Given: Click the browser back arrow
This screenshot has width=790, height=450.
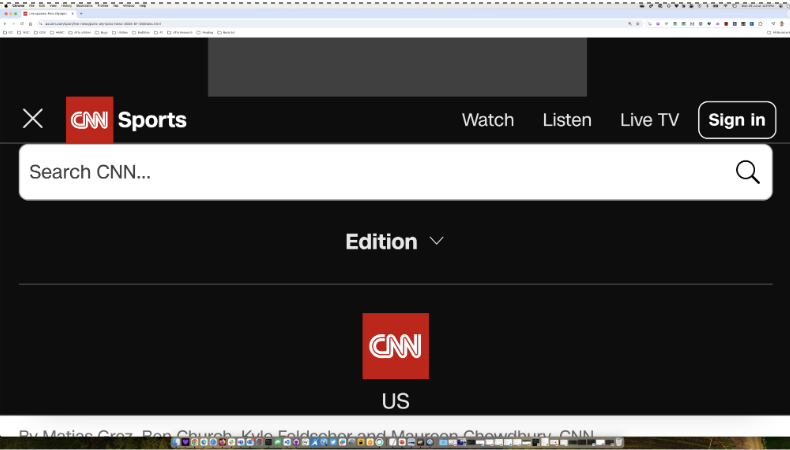Looking at the screenshot, I should point(5,23).
